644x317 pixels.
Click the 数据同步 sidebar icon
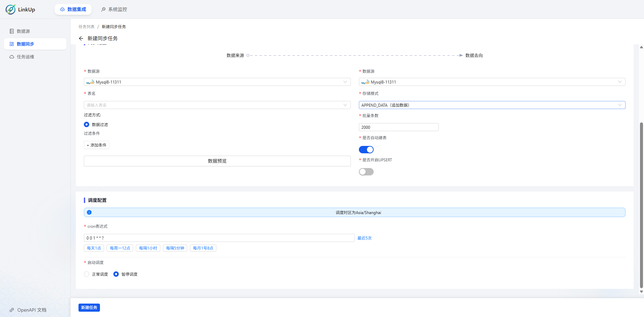tap(11, 44)
